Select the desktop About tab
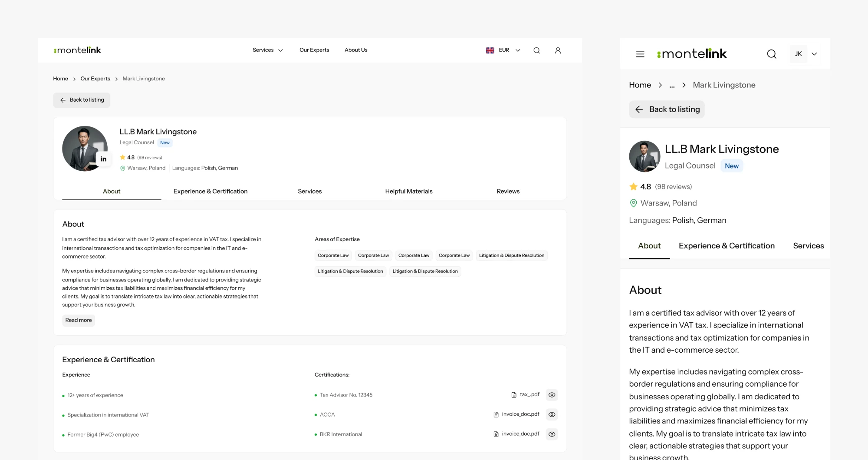This screenshot has height=460, width=868. pos(112,191)
